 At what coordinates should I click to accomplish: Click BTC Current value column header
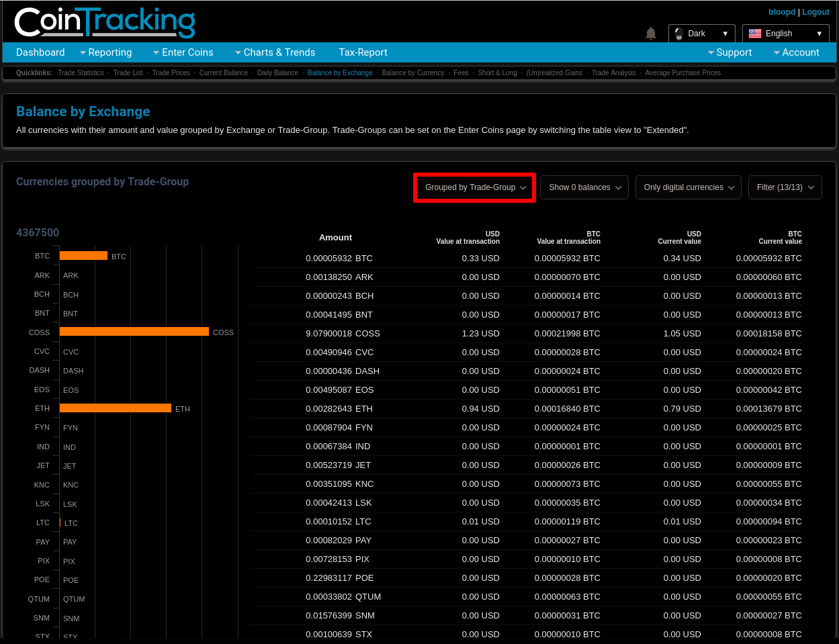point(781,238)
